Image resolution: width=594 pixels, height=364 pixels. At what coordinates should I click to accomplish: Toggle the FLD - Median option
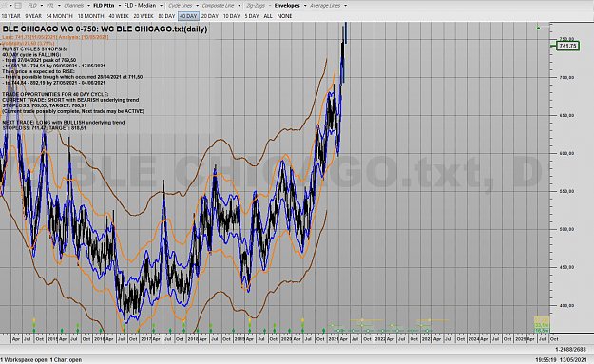140,6
